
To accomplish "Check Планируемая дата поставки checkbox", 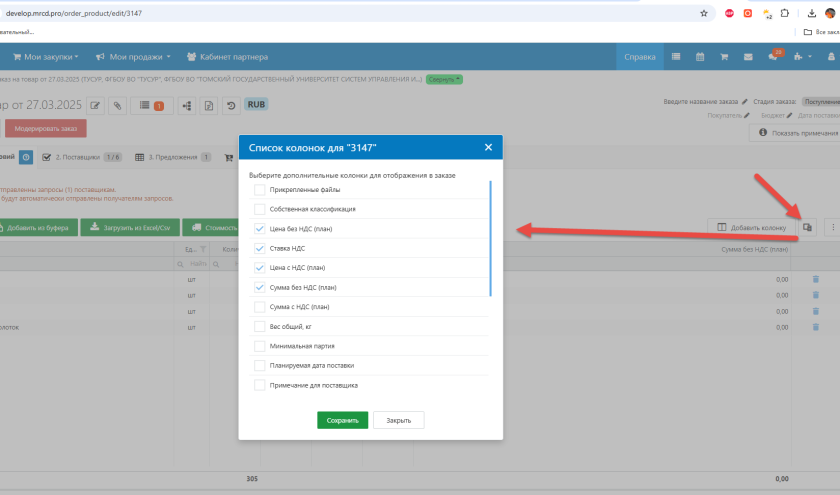I will (259, 365).
